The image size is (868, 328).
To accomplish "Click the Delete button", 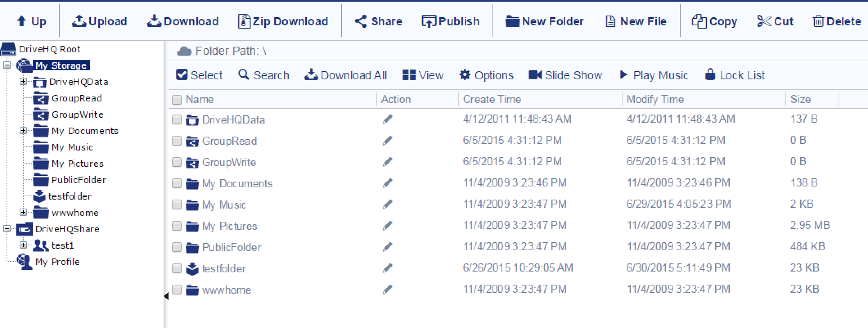I will 837,21.
